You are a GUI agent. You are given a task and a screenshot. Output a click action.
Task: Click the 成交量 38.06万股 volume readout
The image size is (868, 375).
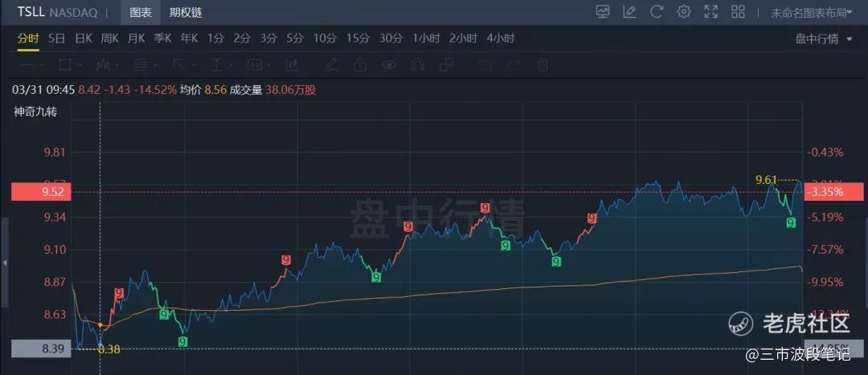[273, 90]
